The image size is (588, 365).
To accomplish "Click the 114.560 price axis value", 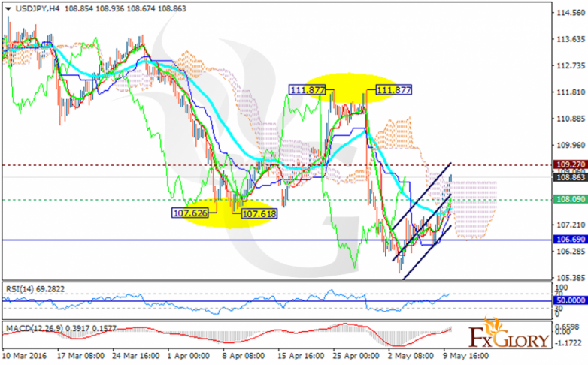I will tap(571, 13).
